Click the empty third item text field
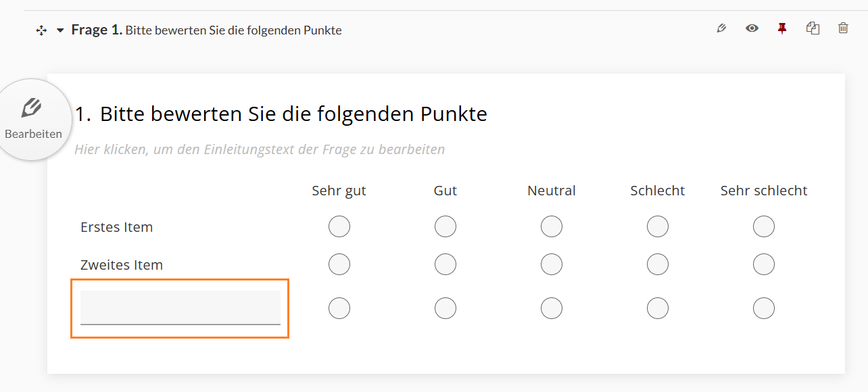Viewport: 868px width, 392px height. 180,308
